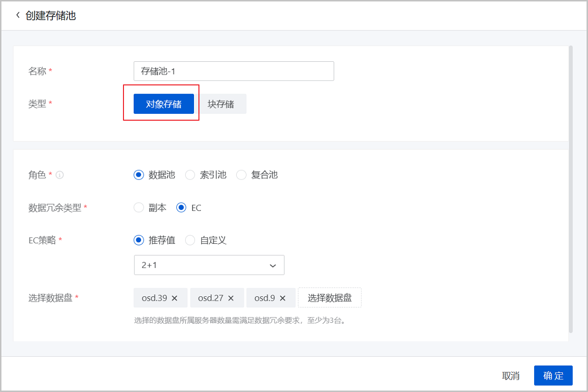Screen dimensions: 588x392
Task: Select the 数据池 role radio button
Action: tap(139, 175)
